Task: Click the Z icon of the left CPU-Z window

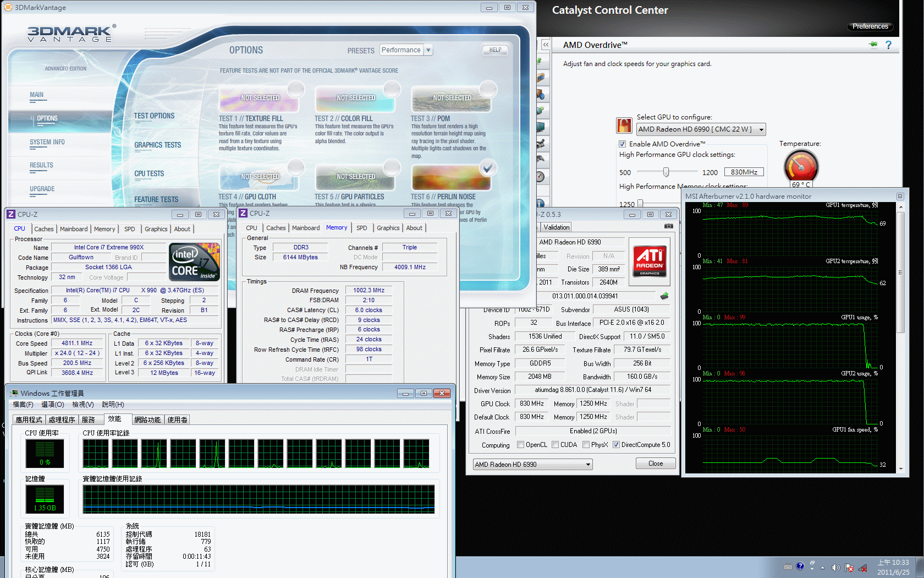Action: click(x=10, y=214)
